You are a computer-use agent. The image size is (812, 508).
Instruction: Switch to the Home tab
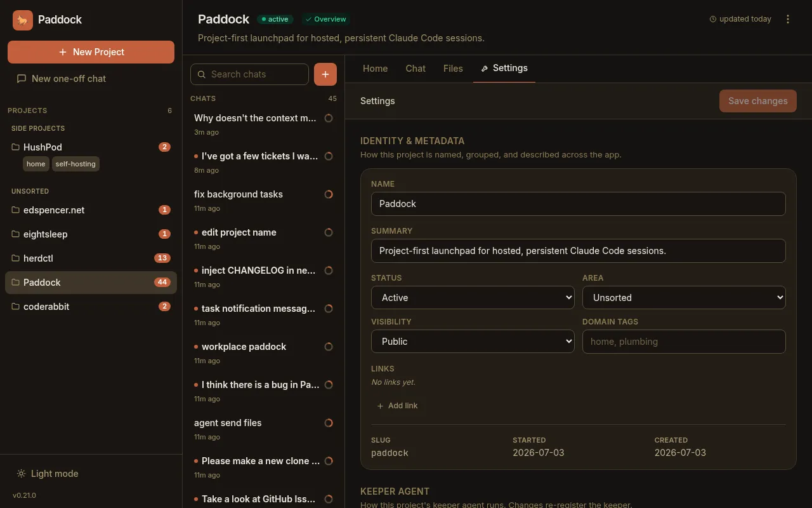click(375, 69)
